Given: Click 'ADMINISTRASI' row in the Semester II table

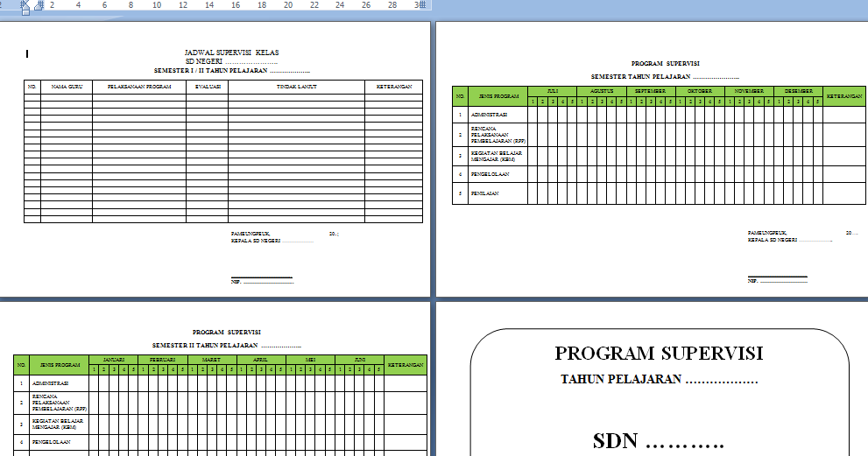Looking at the screenshot, I should (x=51, y=383).
